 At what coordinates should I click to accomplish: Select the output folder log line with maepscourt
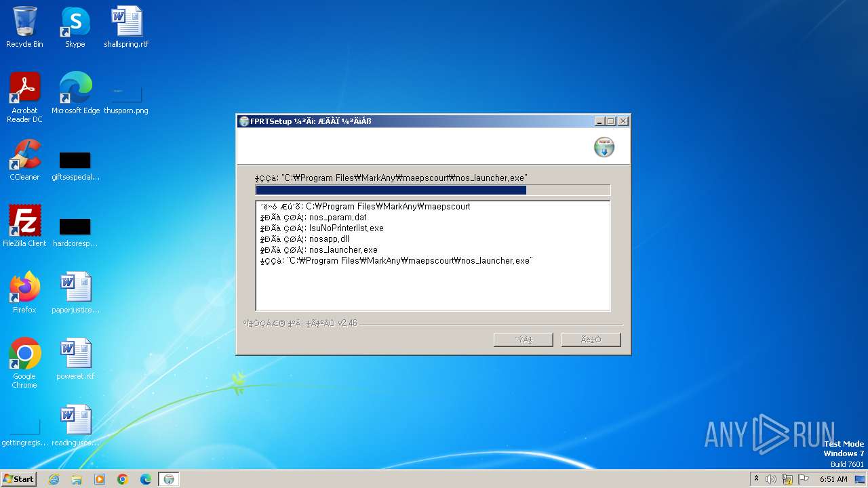click(365, 207)
